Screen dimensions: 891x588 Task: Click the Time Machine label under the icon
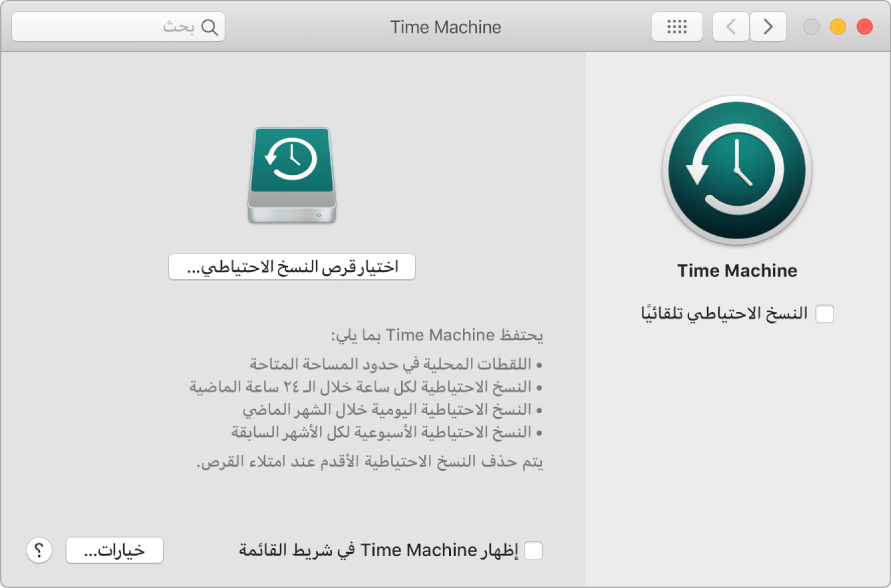(x=737, y=270)
